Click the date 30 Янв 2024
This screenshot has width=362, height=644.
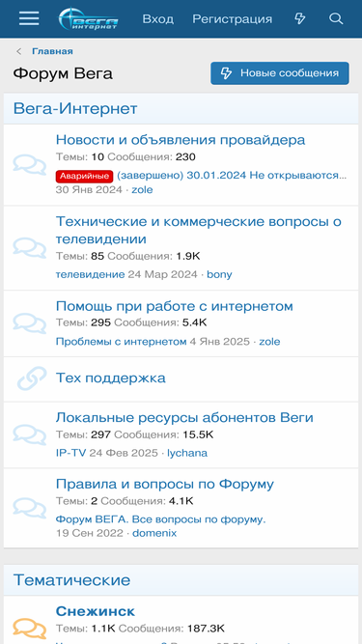[89, 190]
